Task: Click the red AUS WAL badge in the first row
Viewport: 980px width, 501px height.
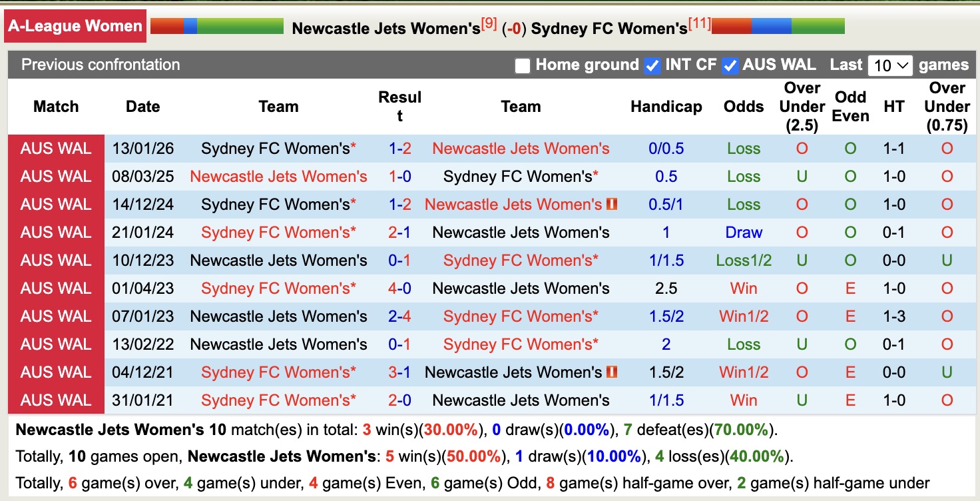Action: [x=57, y=149]
